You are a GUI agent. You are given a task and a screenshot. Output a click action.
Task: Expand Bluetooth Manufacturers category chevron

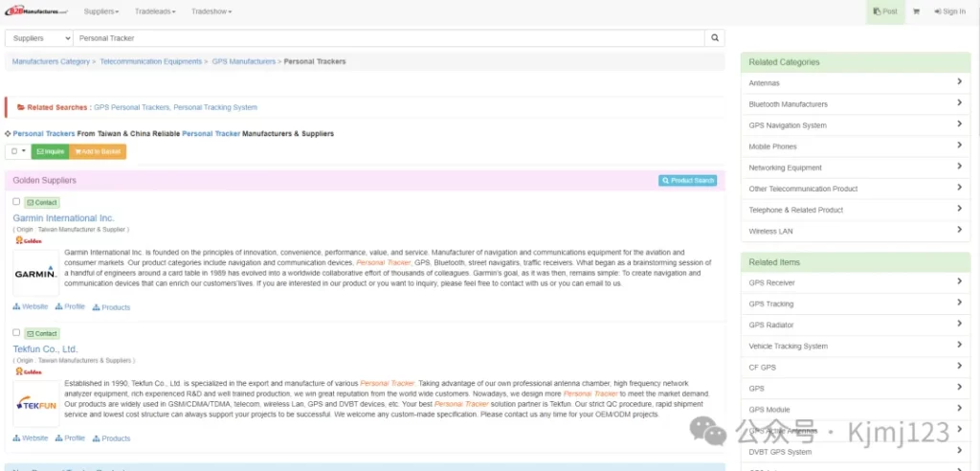coord(959,102)
